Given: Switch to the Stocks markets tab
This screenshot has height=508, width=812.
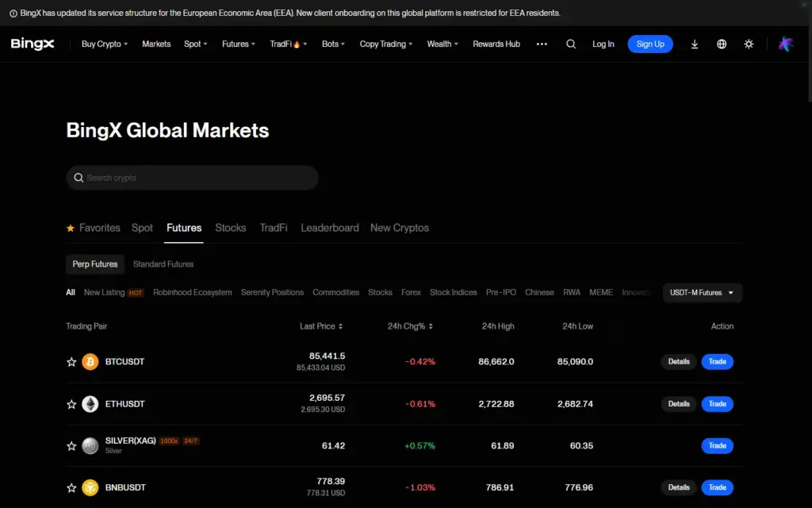Looking at the screenshot, I should coord(231,228).
